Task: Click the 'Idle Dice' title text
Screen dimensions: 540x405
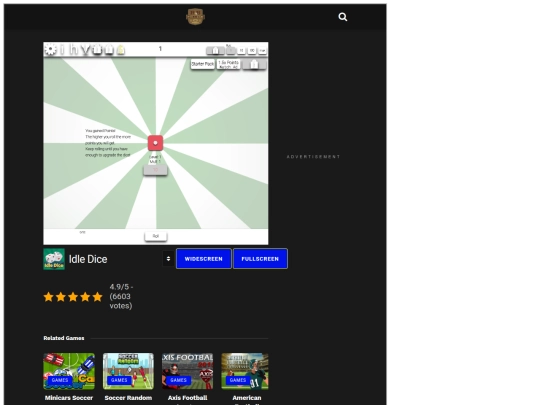Action: pyautogui.click(x=88, y=259)
